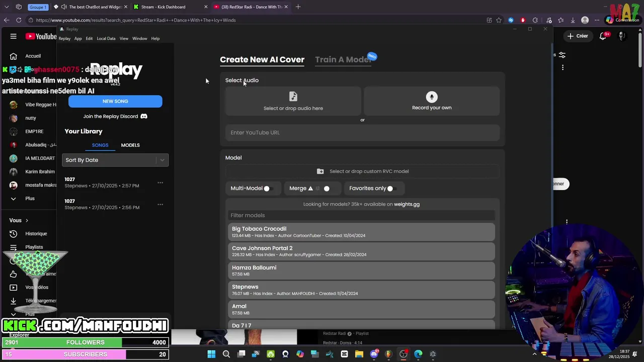Open the Replay menu in menu bar
The image size is (644, 362).
pos(64,39)
